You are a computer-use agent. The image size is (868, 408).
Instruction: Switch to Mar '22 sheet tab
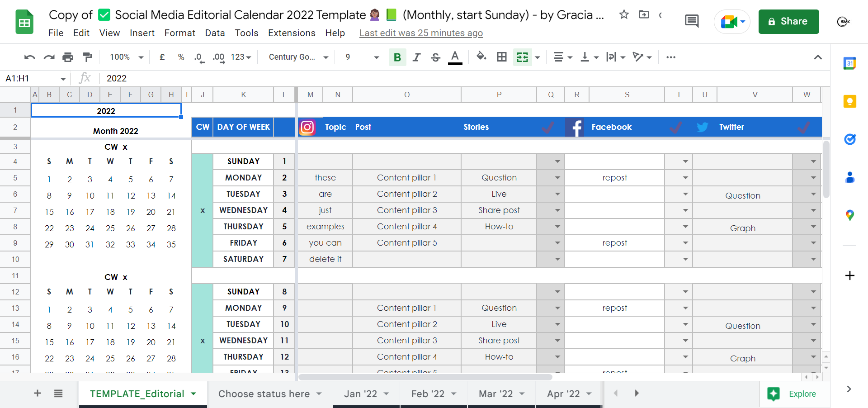[x=501, y=394]
